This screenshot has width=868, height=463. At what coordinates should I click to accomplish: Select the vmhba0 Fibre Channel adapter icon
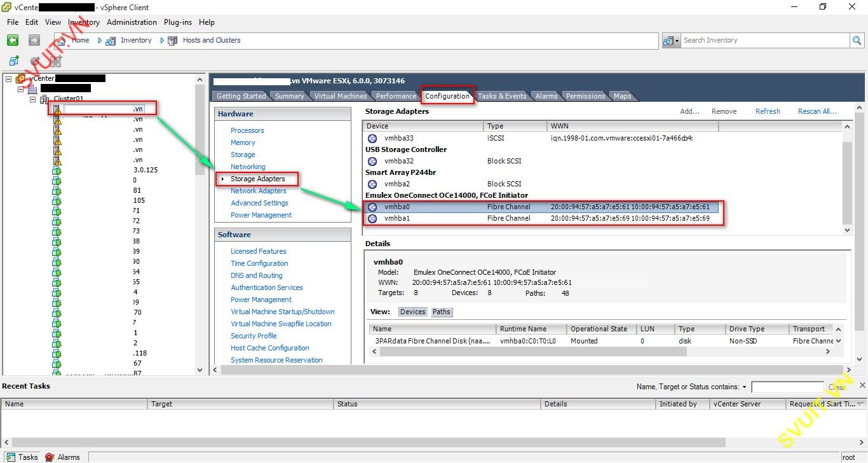coord(372,207)
